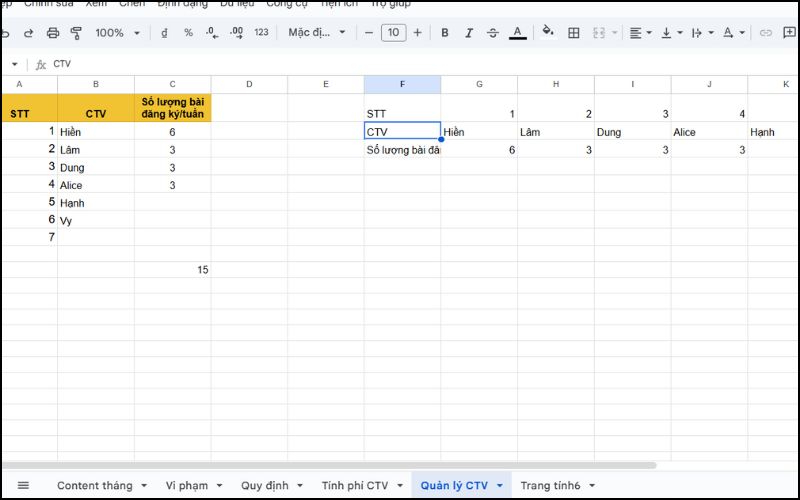Select the Quản lý CTV sheet tab

pos(454,485)
